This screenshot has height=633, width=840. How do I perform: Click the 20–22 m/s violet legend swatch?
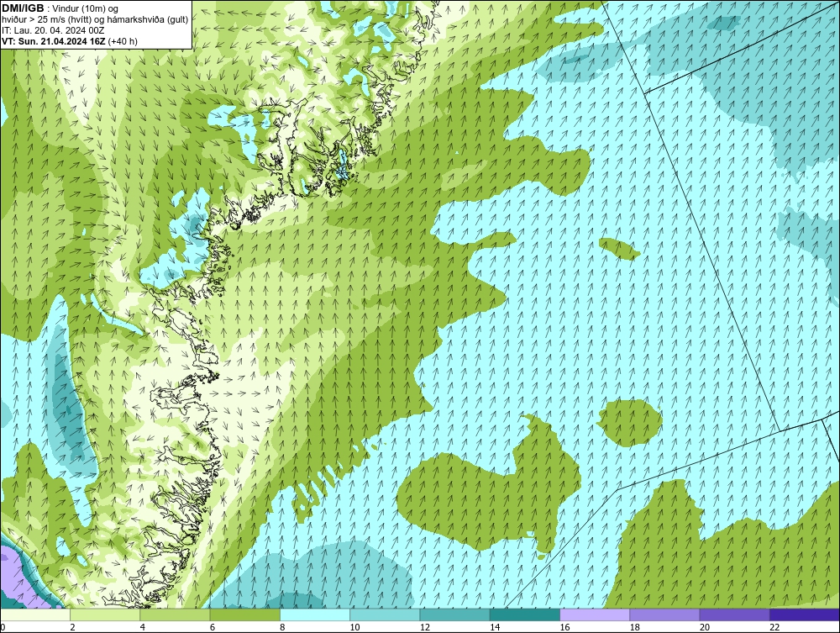click(x=735, y=615)
